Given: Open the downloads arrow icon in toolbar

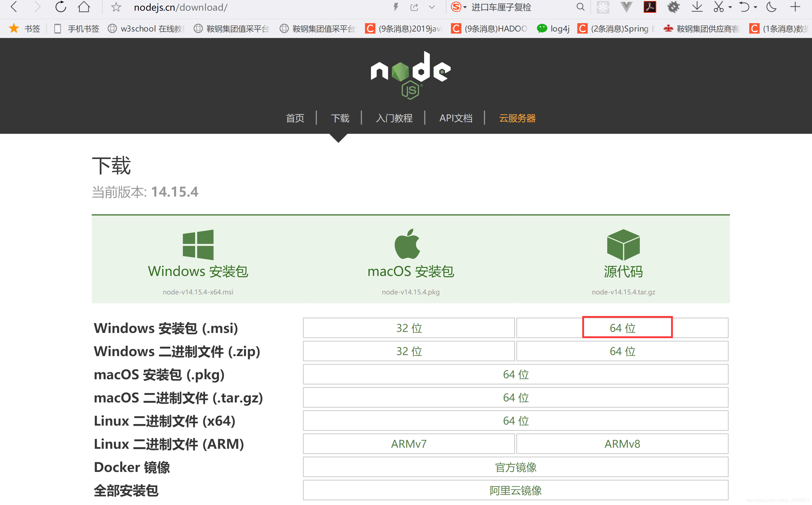Looking at the screenshot, I should click(x=697, y=7).
